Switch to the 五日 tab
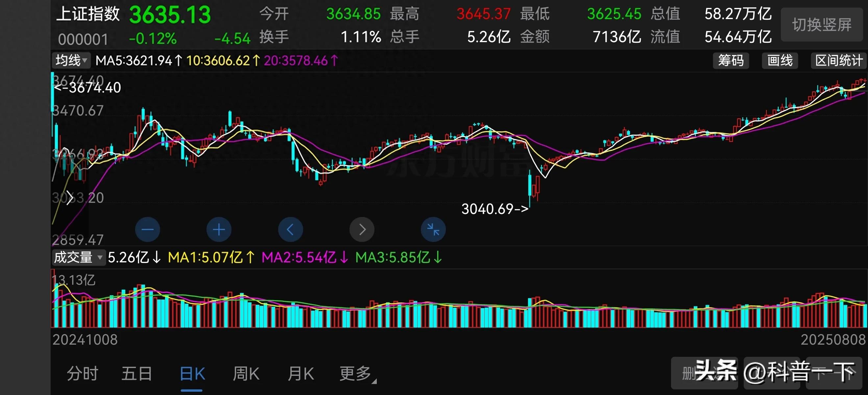Image resolution: width=868 pixels, height=395 pixels. point(136,373)
